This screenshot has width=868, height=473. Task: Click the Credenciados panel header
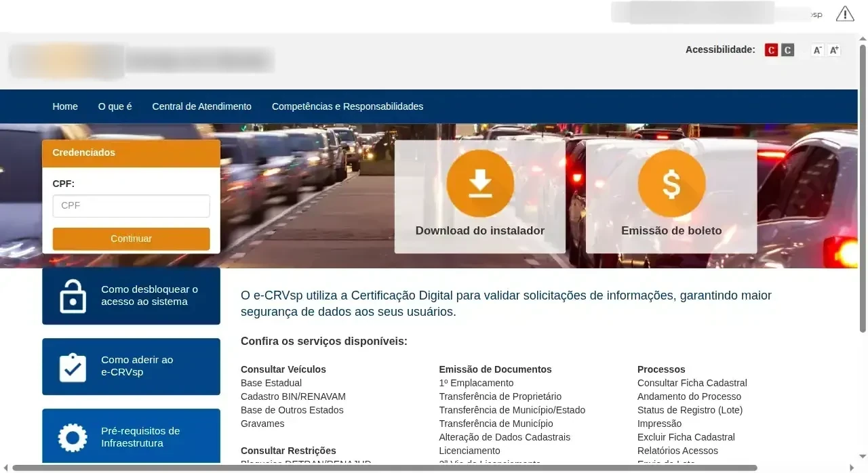tap(132, 153)
